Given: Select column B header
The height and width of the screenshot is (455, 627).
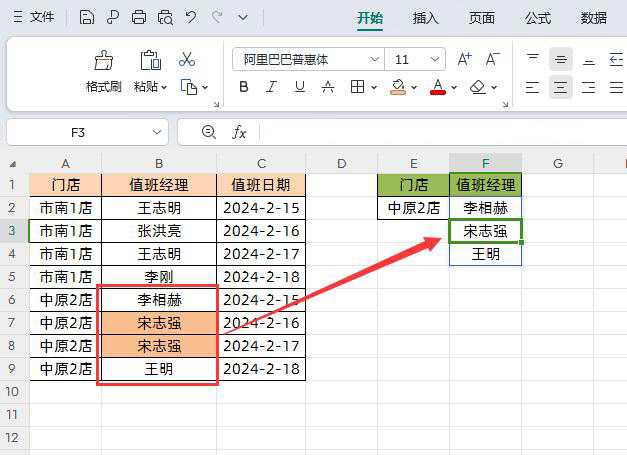Looking at the screenshot, I should [159, 163].
